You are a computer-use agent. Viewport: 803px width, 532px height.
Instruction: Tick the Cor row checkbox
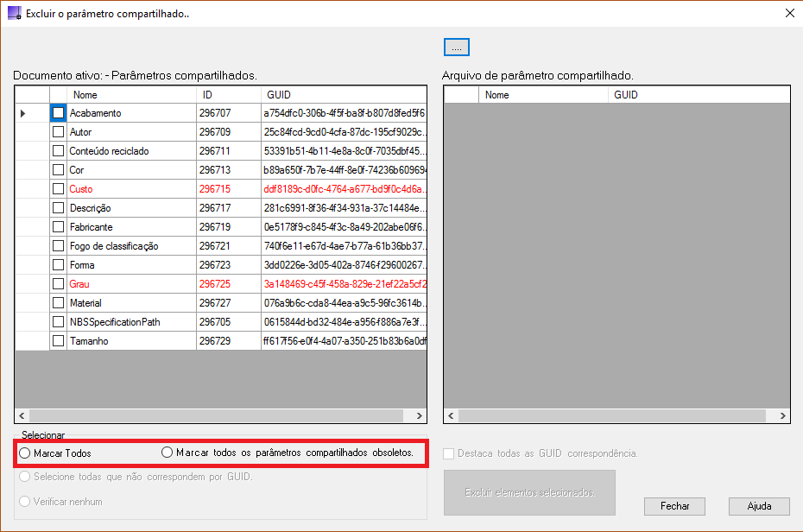click(59, 169)
